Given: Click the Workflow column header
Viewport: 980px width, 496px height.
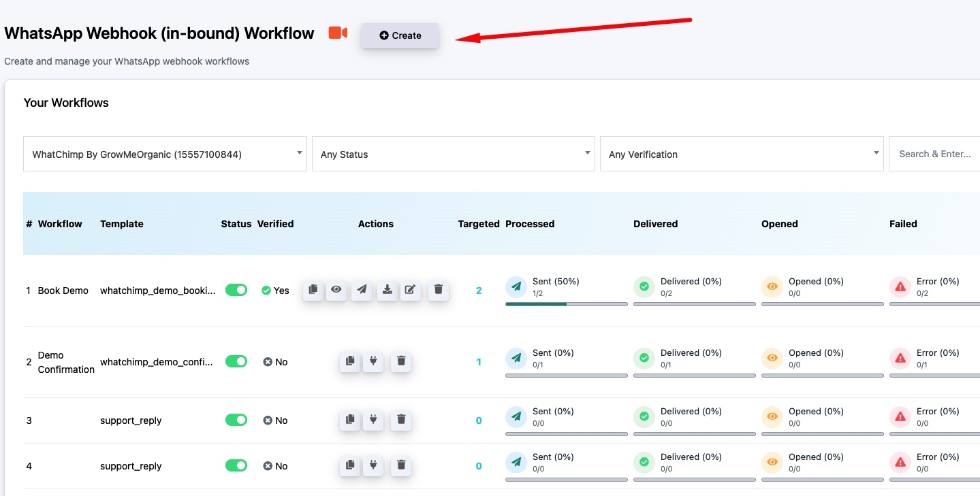Looking at the screenshot, I should [x=60, y=224].
